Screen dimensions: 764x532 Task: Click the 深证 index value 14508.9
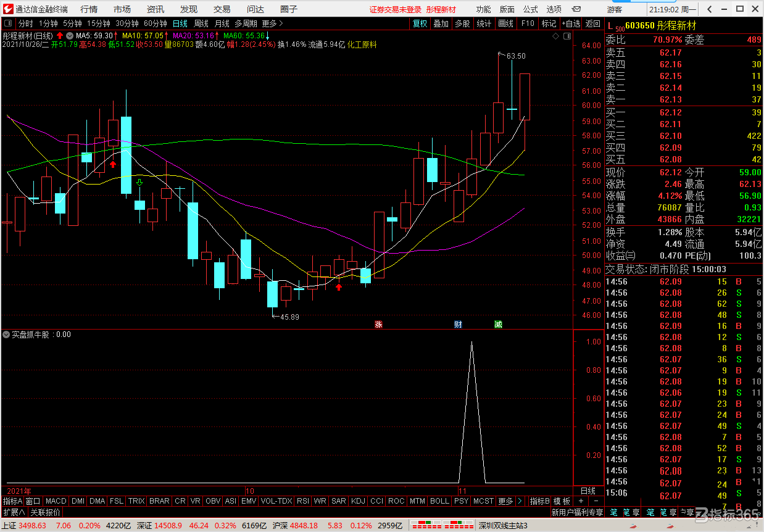(x=168, y=526)
